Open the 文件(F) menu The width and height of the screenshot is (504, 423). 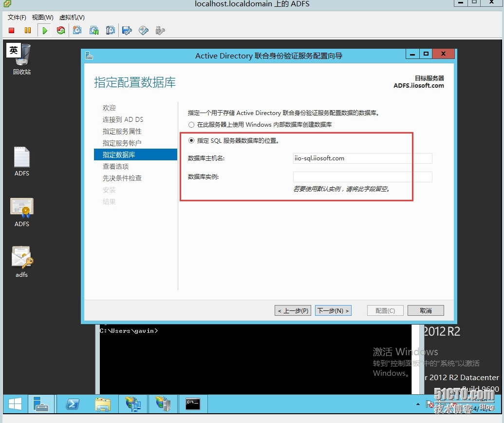tap(17, 18)
